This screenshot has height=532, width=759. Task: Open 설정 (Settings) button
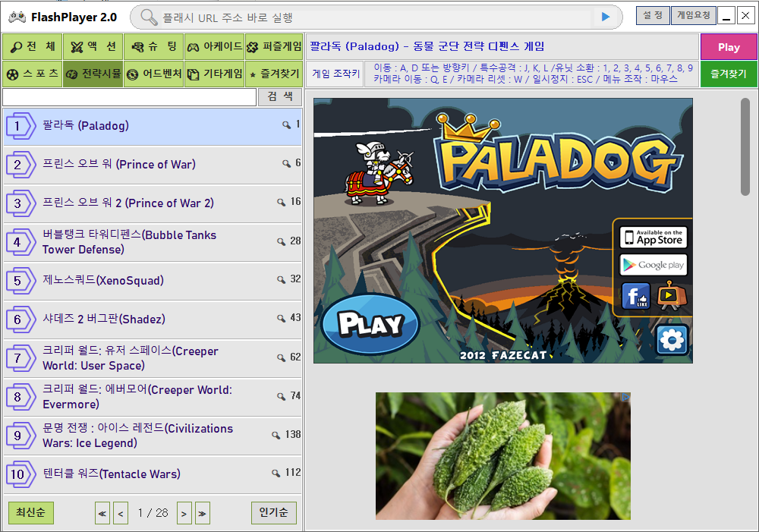(653, 15)
